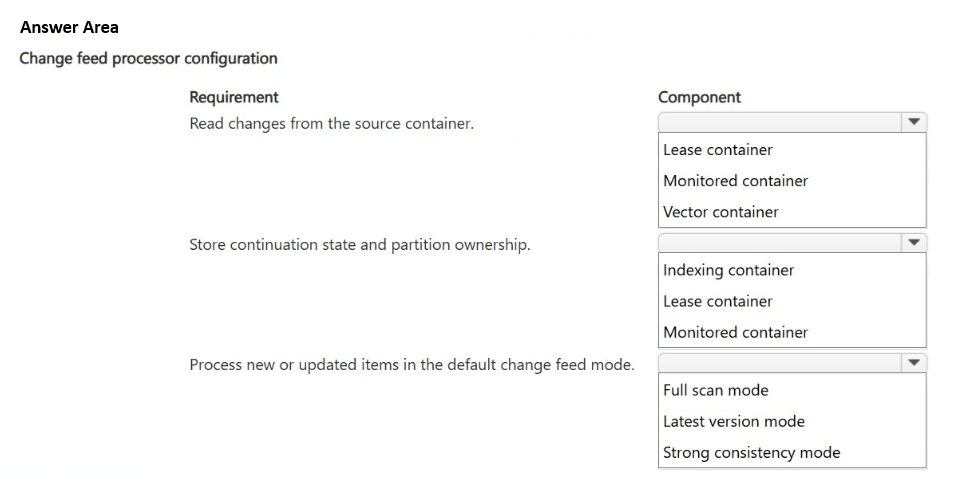Click empty combo box for Read changes row

780,122
